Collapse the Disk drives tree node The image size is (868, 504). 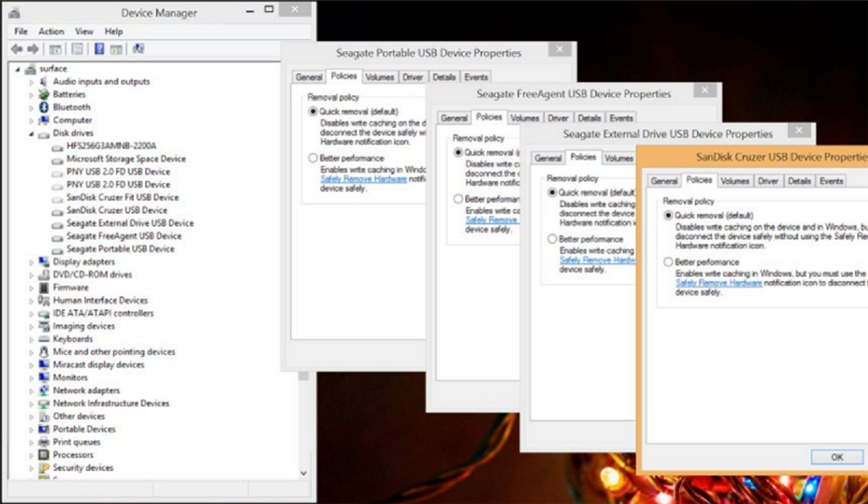coord(31,133)
